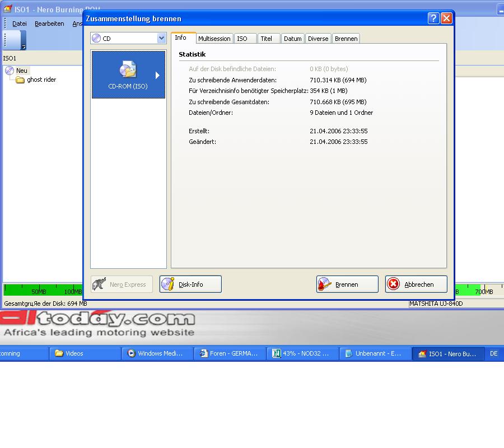
Task: Click the red X icon on Abbrechen
Action: click(x=393, y=284)
